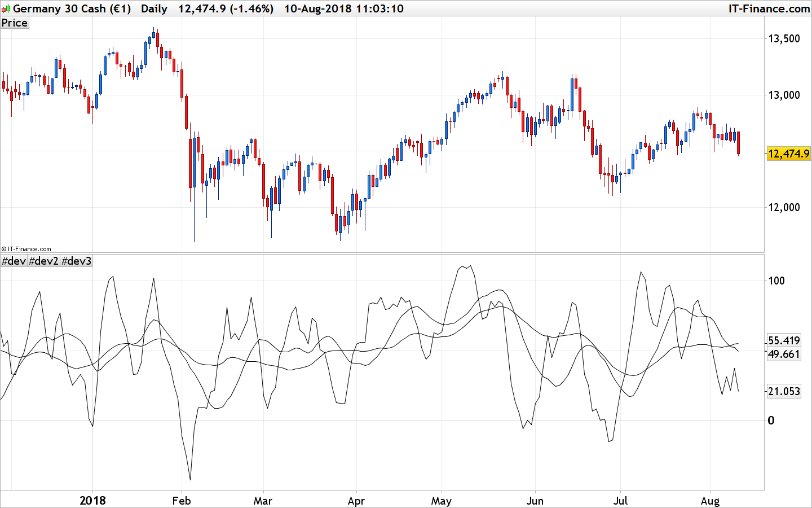Select the Price tab above the chart
The image size is (812, 508).
coord(14,23)
